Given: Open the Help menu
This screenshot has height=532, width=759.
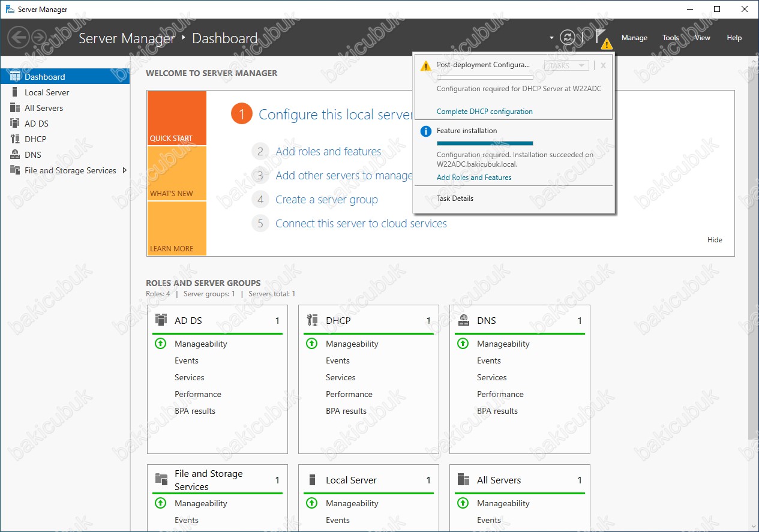Looking at the screenshot, I should (x=734, y=38).
